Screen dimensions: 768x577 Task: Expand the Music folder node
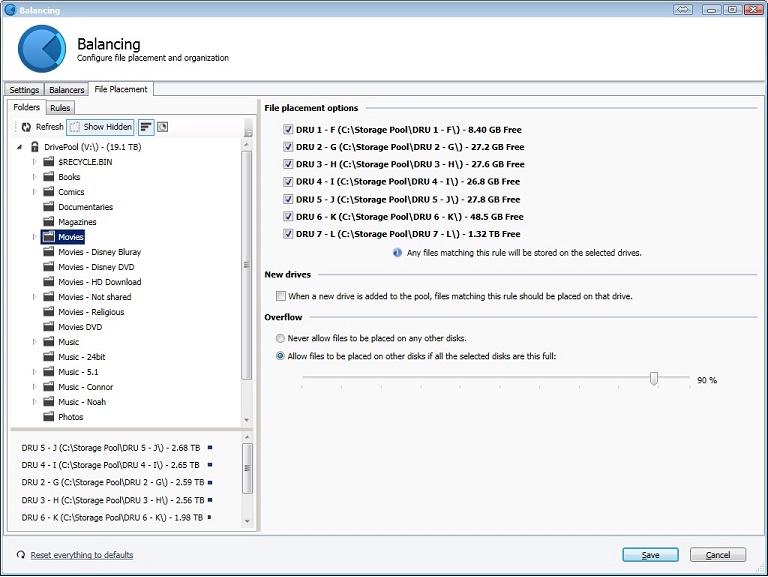click(x=34, y=342)
